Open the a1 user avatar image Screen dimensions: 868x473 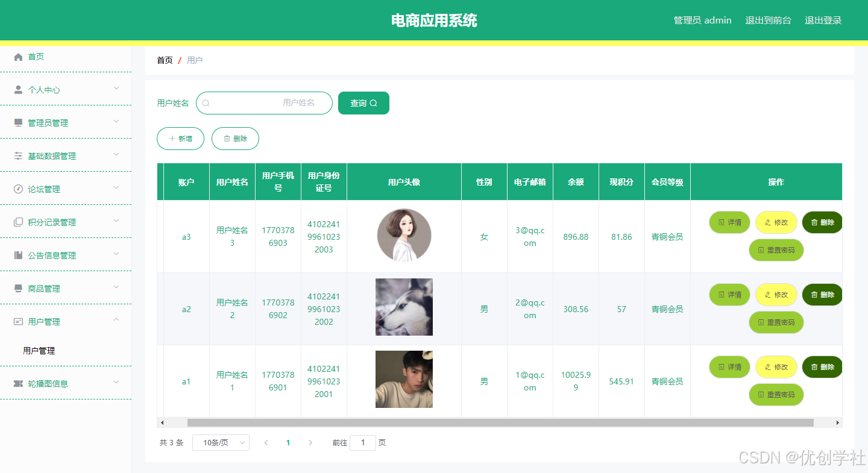coord(404,379)
